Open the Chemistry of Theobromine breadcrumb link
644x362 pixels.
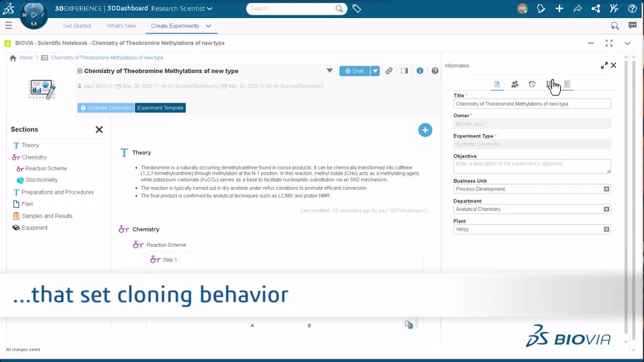point(107,58)
